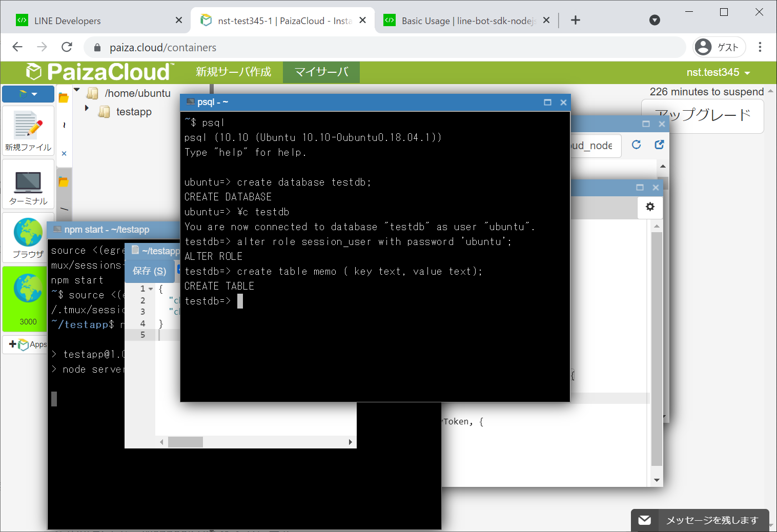777x532 pixels.
Task: Click small editor scroll-left arrow
Action: [161, 442]
